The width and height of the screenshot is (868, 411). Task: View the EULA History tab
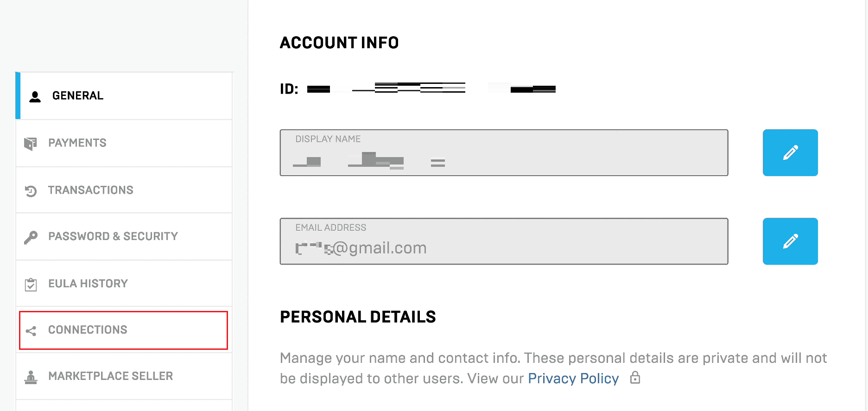tap(88, 284)
